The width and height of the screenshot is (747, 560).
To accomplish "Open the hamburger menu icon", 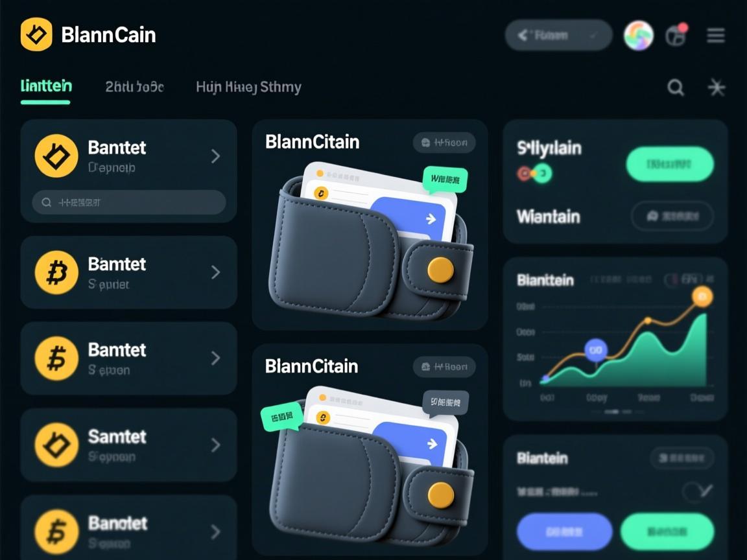I will pyautogui.click(x=716, y=35).
